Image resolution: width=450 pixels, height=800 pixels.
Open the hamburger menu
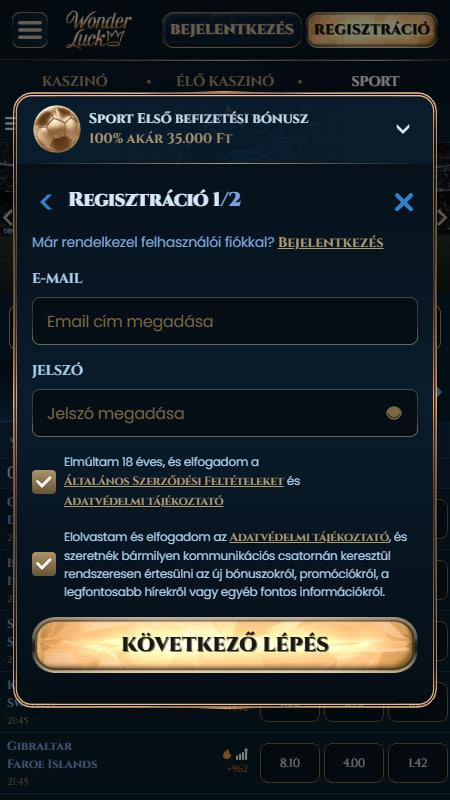click(30, 30)
